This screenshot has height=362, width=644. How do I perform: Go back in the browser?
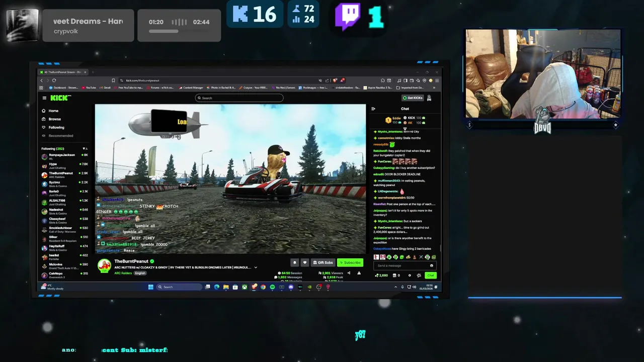click(x=42, y=80)
